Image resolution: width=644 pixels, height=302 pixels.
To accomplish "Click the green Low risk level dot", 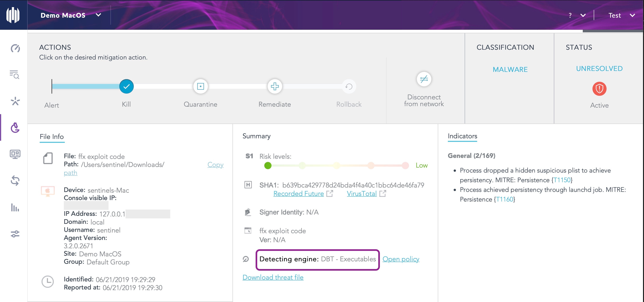I will [268, 165].
